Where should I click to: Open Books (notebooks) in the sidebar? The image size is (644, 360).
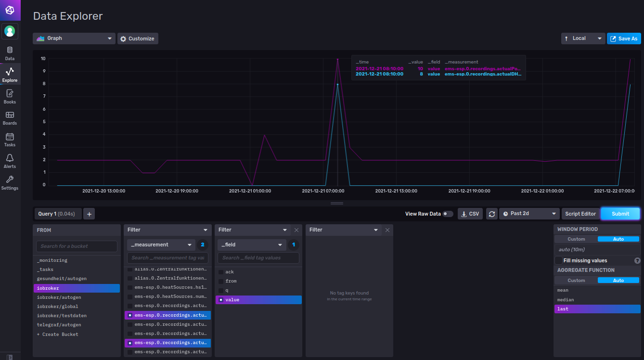pos(10,97)
